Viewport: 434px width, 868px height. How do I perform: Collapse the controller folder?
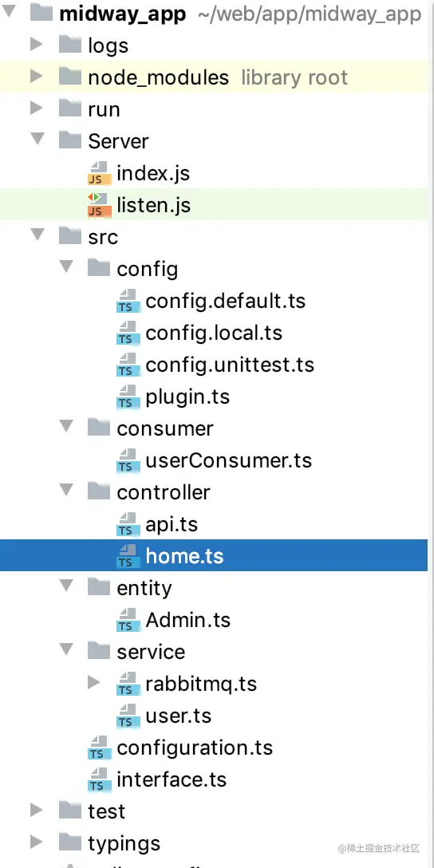click(66, 490)
